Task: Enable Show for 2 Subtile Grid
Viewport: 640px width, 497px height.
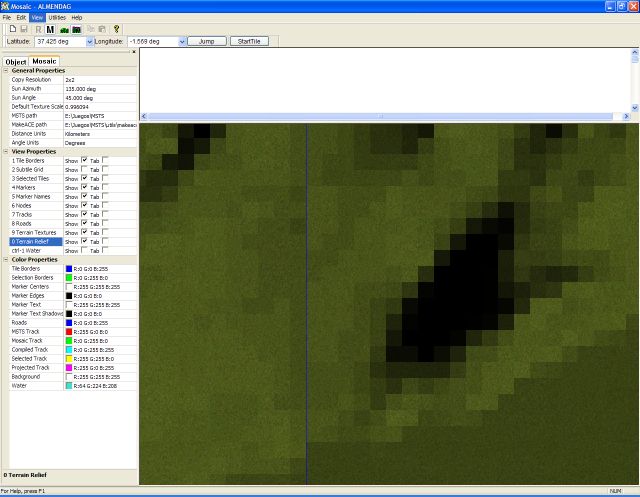Action: 84,169
